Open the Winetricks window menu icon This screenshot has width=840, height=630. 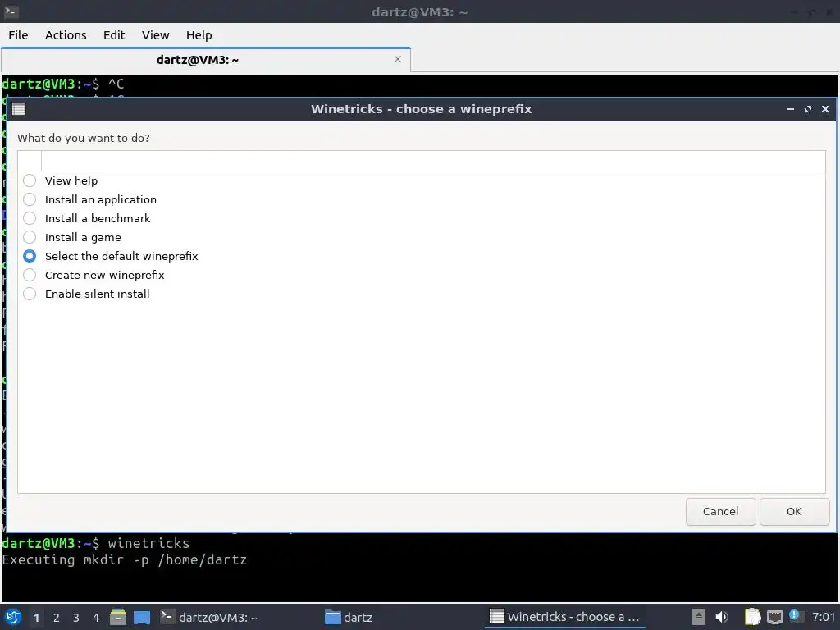point(19,109)
